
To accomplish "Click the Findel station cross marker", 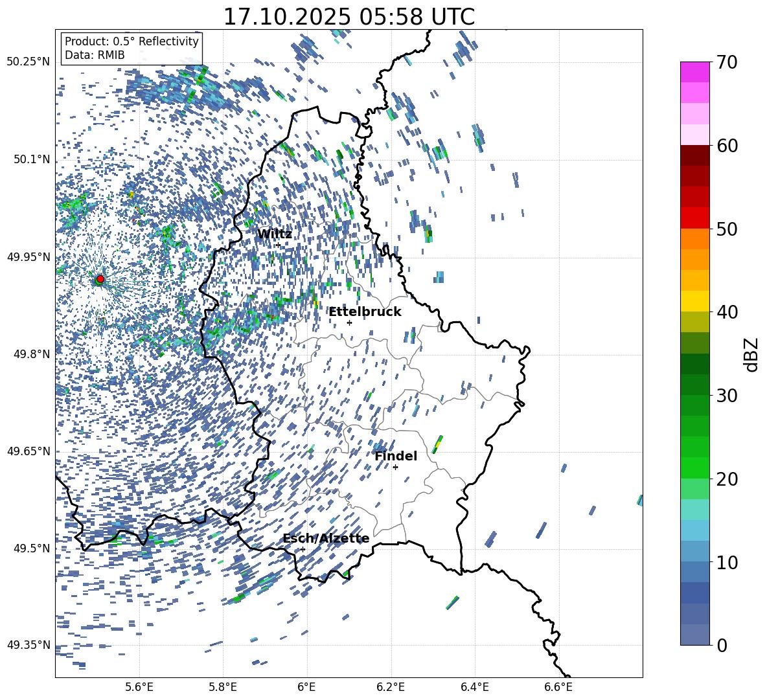I will point(395,467).
